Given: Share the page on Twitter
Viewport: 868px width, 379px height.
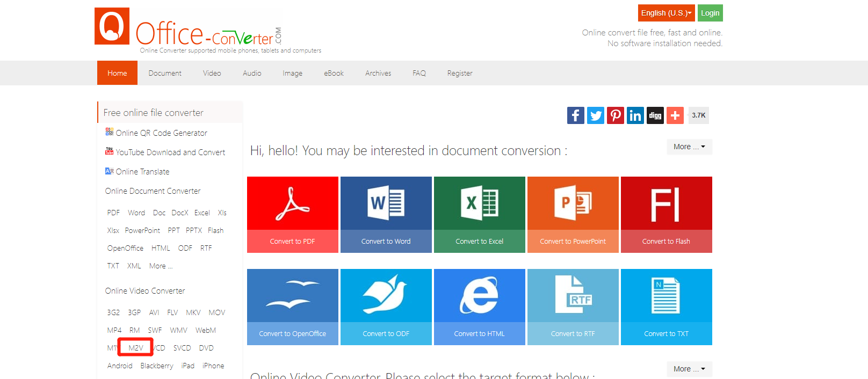Looking at the screenshot, I should click(595, 115).
